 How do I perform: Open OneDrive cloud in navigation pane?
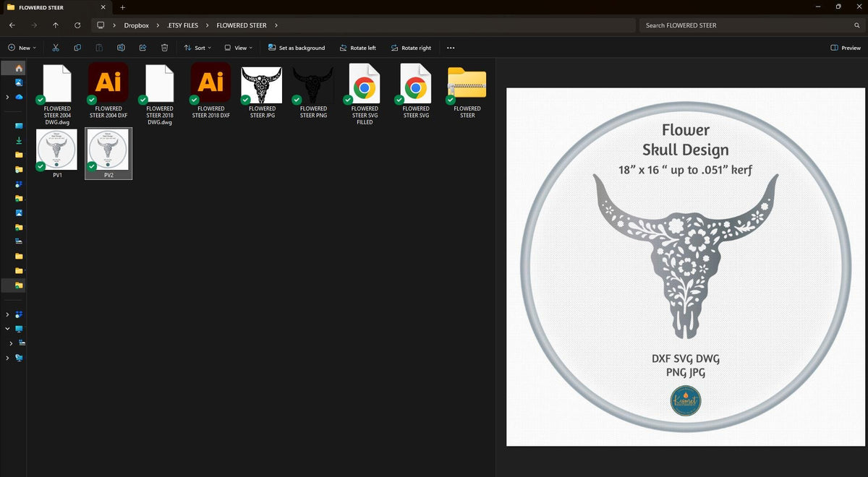tap(19, 97)
